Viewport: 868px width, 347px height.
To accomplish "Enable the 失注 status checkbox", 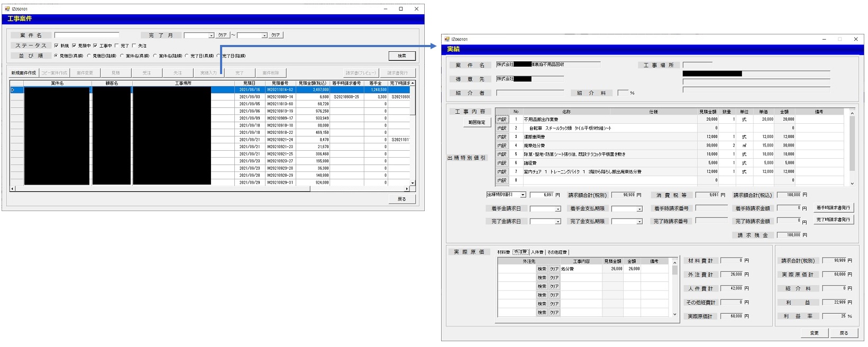I will [134, 46].
